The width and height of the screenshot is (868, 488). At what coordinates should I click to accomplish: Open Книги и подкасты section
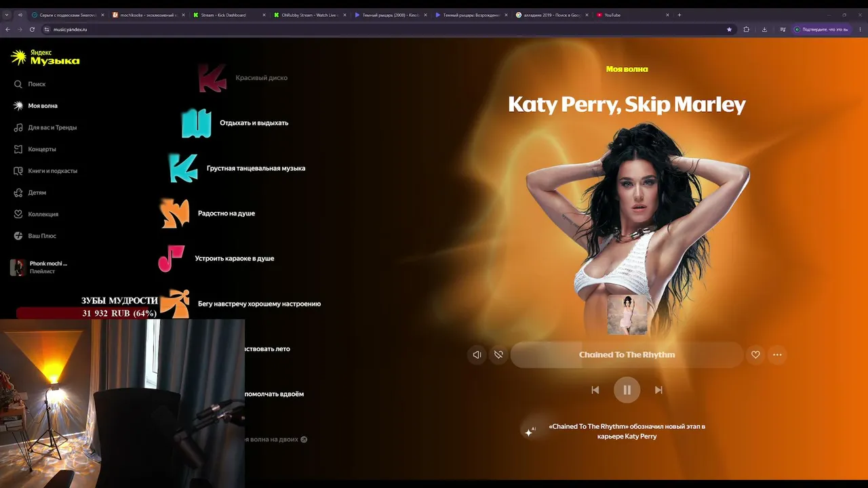(x=45, y=171)
